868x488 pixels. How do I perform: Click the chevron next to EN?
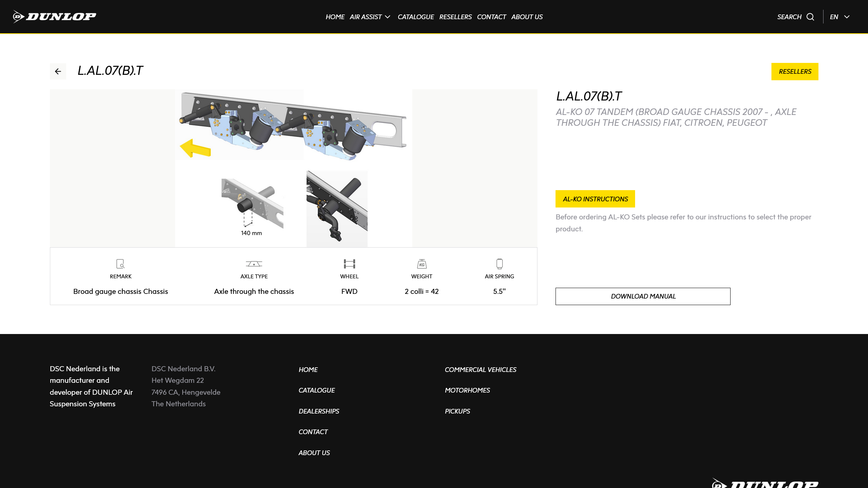tap(847, 17)
